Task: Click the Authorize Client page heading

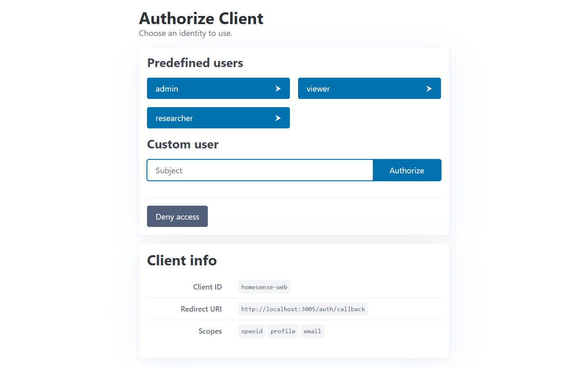Action: 201,18
